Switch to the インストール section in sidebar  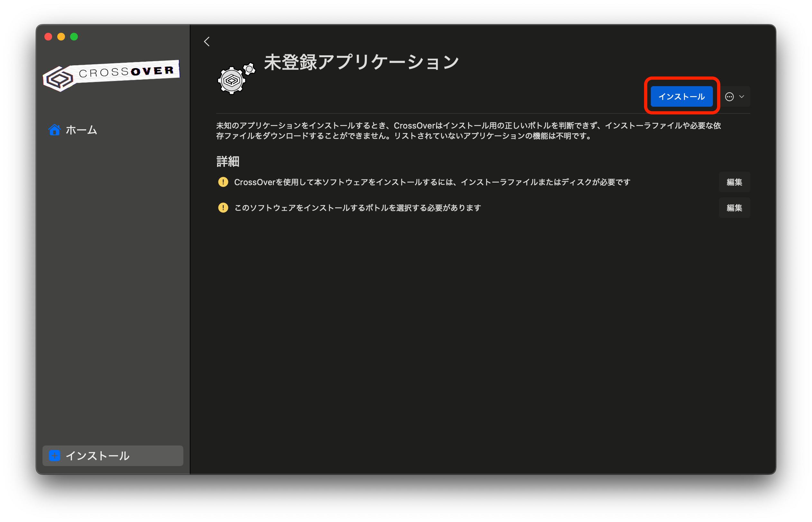coord(98,456)
